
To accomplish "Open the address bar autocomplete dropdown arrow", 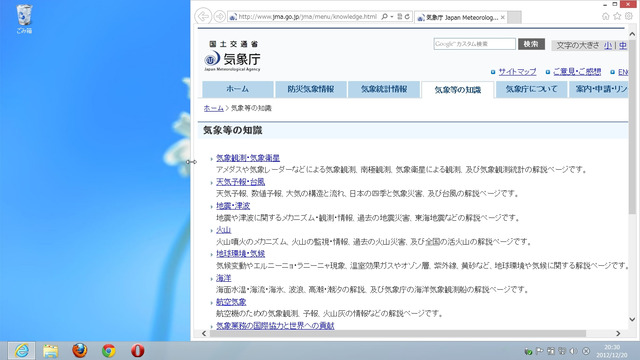I will [x=392, y=17].
